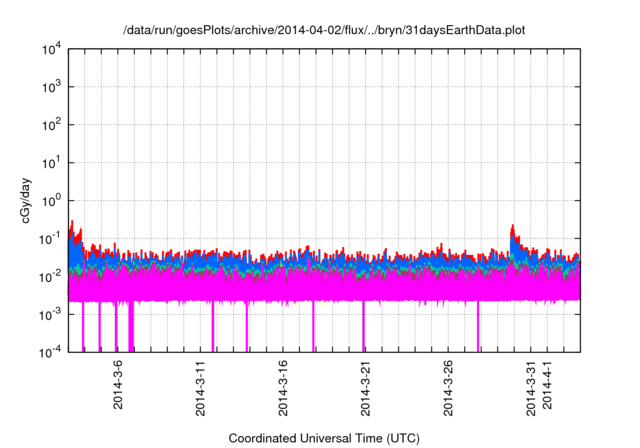Screen dimensions: 640x448
Task: Click the Coordinated Universal Time (UTC) label
Action: (324, 438)
